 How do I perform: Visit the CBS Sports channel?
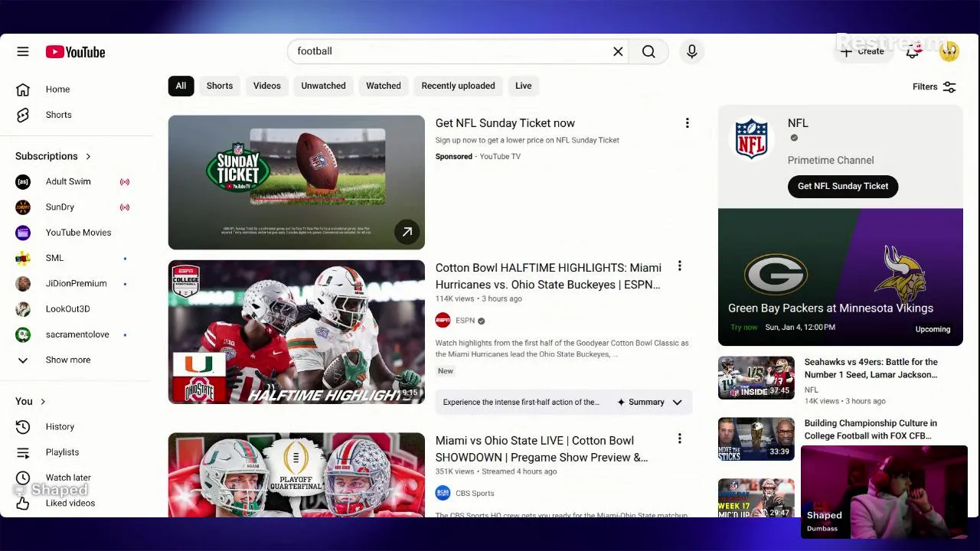[475, 494]
